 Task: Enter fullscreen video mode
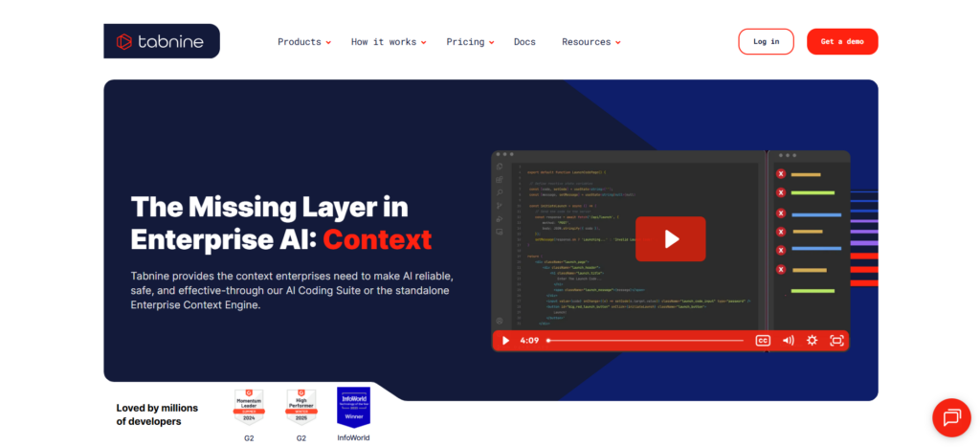(836, 341)
